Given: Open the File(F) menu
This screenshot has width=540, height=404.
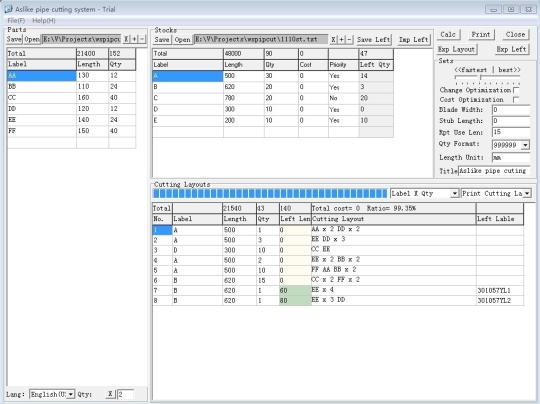Looking at the screenshot, I should (16, 21).
